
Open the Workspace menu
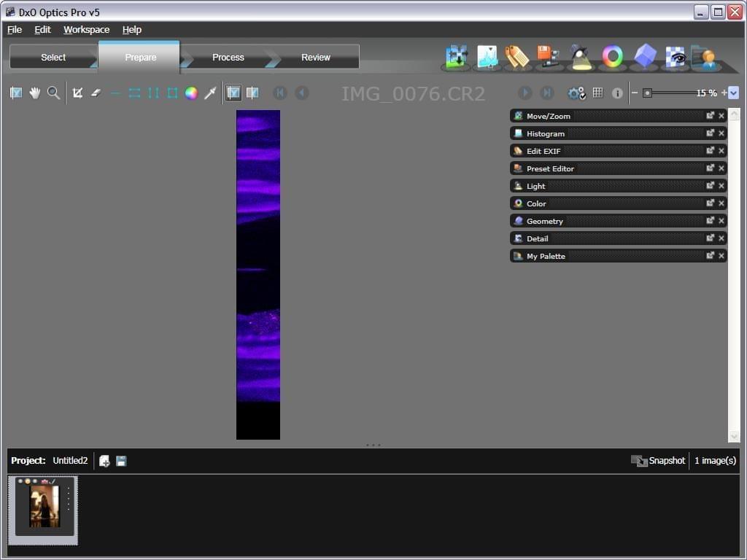86,29
